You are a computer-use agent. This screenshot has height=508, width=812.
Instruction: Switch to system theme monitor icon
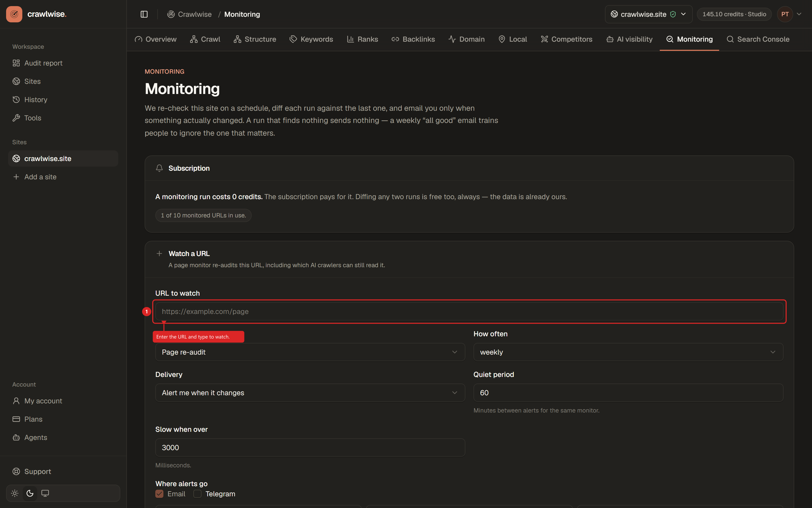45,493
